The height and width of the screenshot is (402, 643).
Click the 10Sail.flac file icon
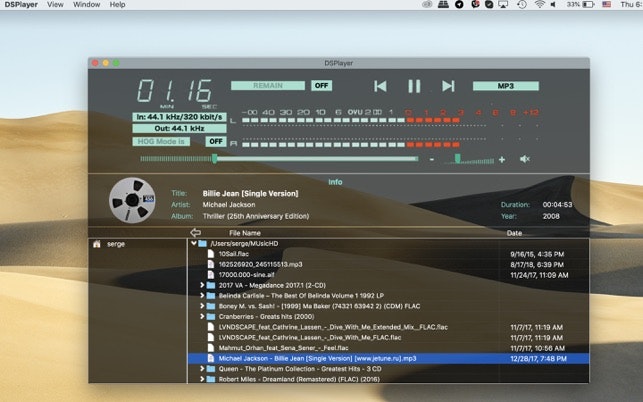coord(211,254)
